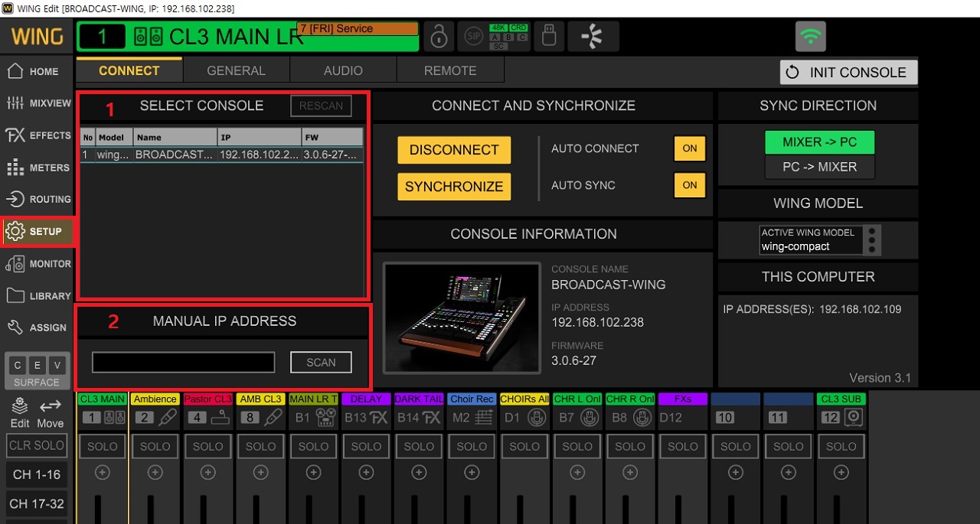Switch to the GENERAL tab
The height and width of the screenshot is (524, 980).
coord(236,70)
